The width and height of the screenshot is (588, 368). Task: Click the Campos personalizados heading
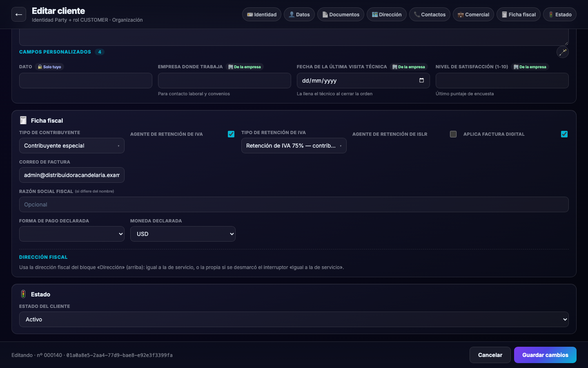click(55, 52)
